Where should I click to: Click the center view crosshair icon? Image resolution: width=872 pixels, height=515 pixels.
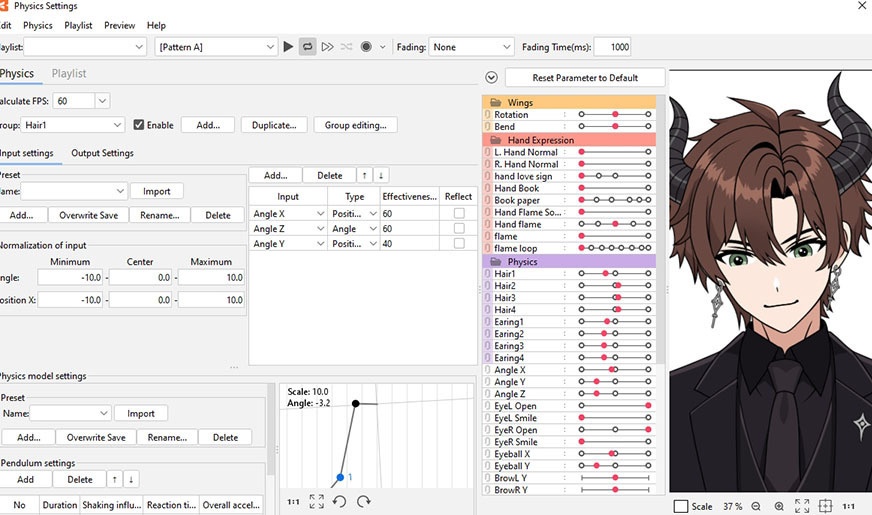click(x=825, y=506)
